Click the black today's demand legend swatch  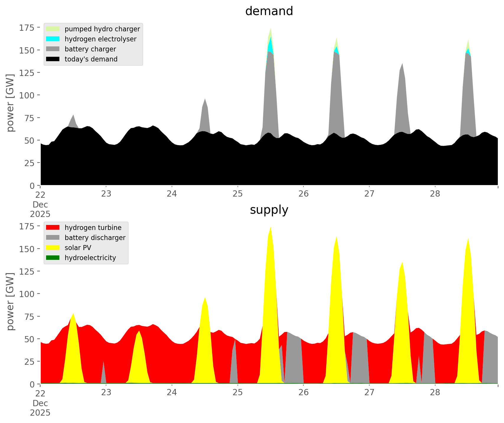coord(53,59)
